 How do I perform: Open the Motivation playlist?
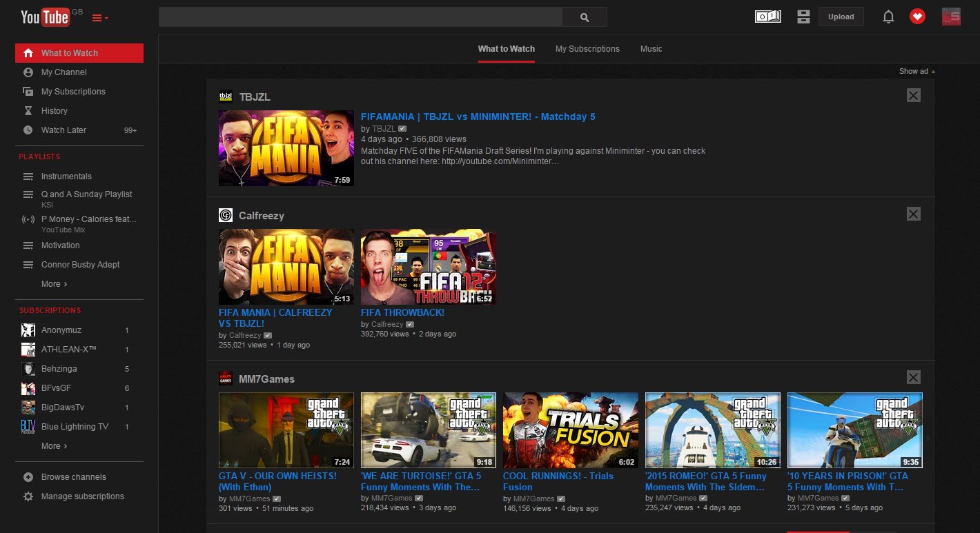[x=60, y=245]
